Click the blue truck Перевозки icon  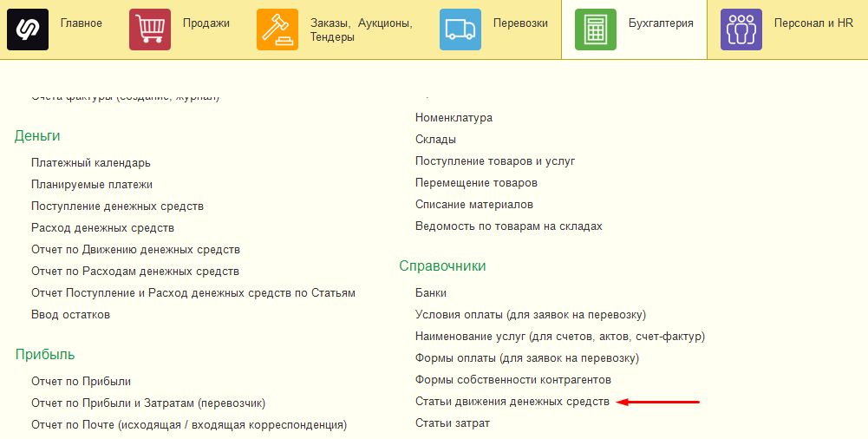[x=460, y=29]
